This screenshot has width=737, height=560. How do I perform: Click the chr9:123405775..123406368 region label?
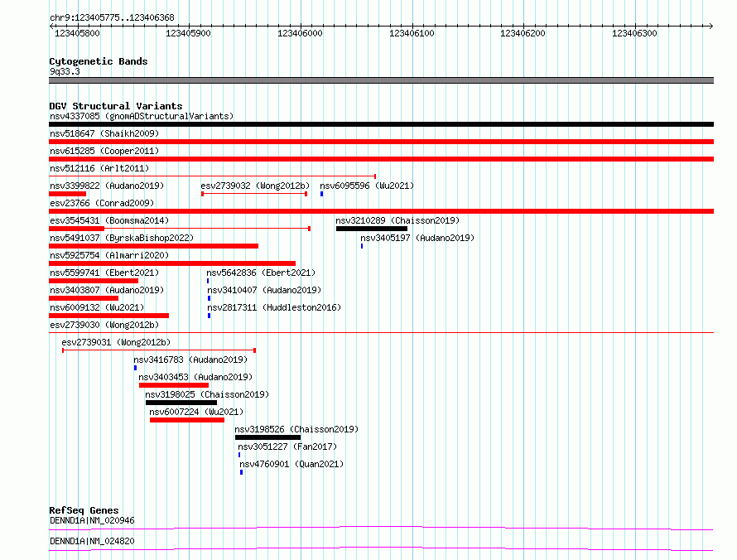tap(112, 17)
